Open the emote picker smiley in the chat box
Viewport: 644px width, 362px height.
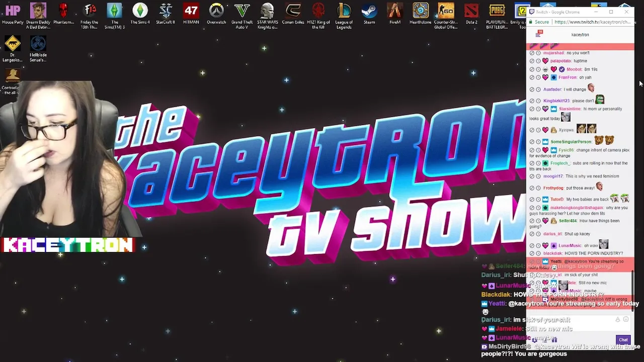click(x=626, y=319)
